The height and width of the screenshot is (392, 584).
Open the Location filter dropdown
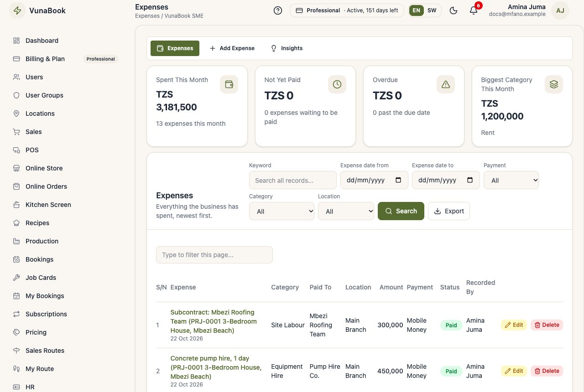coord(346,211)
